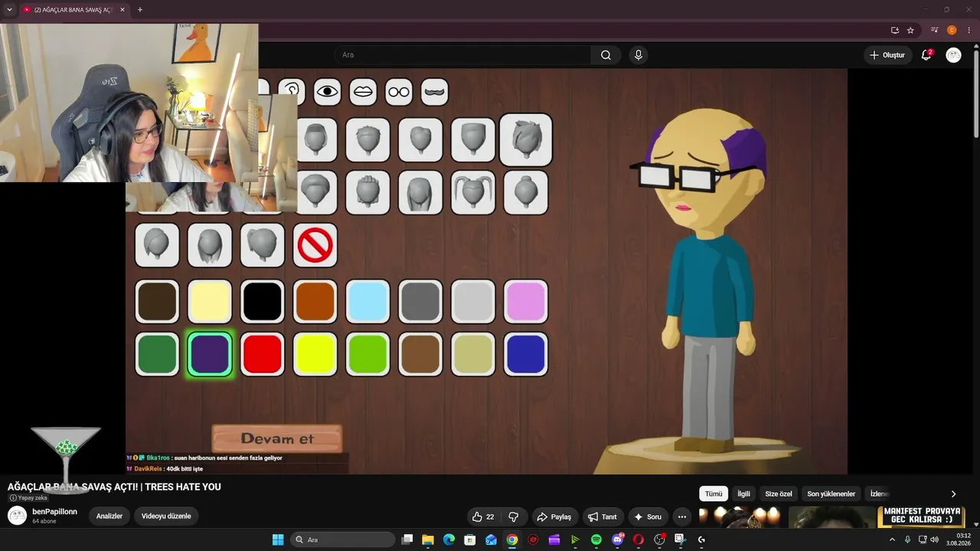Open the YouTube account avatar menu

point(953,55)
